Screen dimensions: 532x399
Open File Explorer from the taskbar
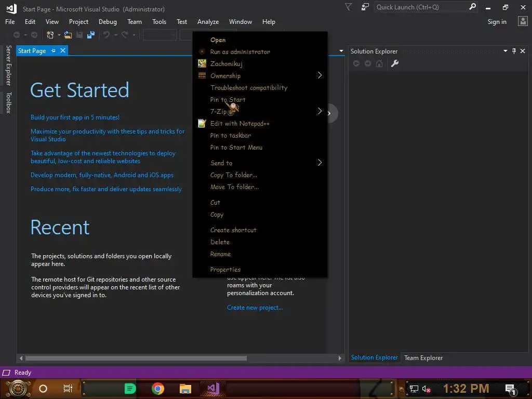pos(185,389)
